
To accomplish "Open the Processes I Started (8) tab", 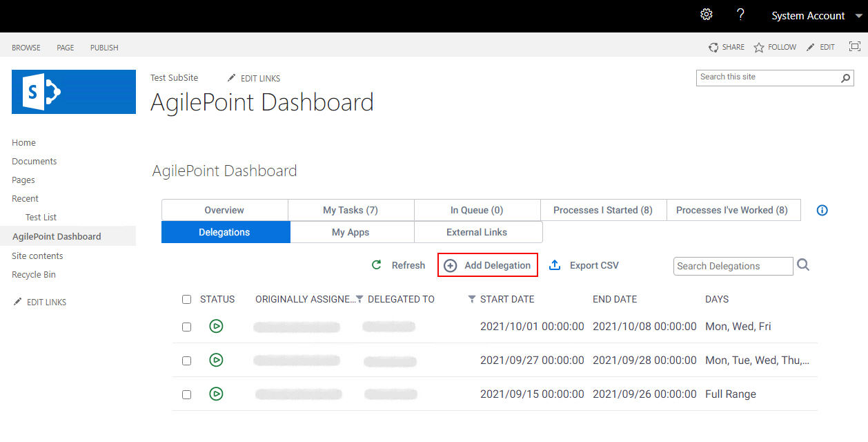I will (603, 210).
